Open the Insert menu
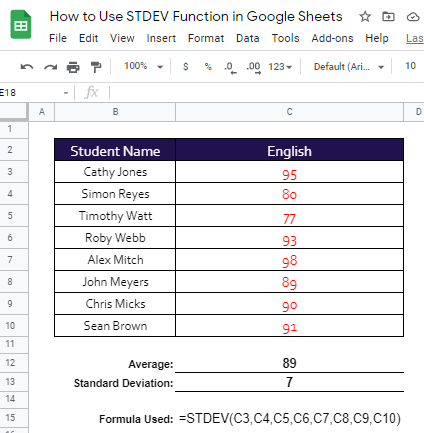Image resolution: width=424 pixels, height=433 pixels. tap(161, 38)
